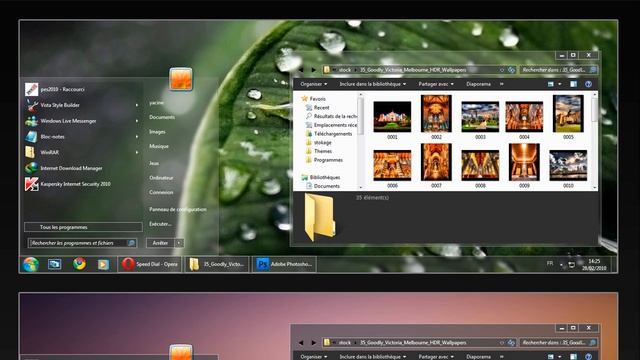Switch to the Adobe Photoshop taskbar button
Image resolution: width=640 pixels, height=360 pixels.
284,264
